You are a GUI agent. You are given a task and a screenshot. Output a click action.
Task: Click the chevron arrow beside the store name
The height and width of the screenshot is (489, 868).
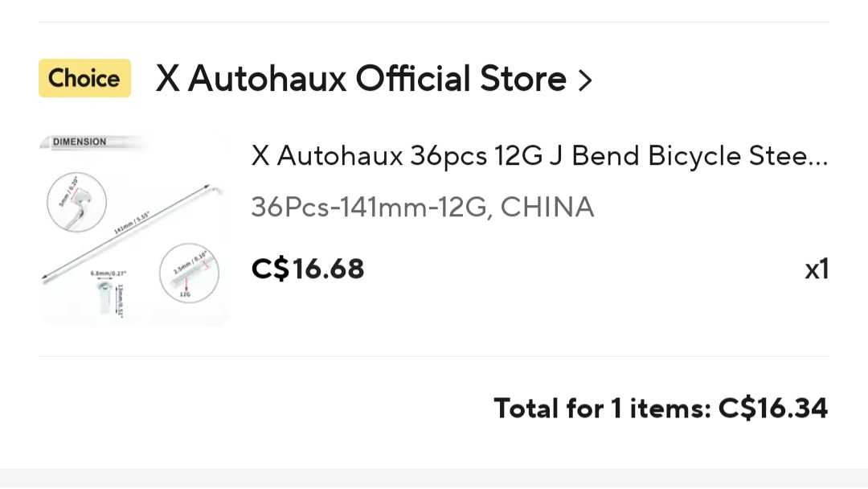tap(585, 80)
